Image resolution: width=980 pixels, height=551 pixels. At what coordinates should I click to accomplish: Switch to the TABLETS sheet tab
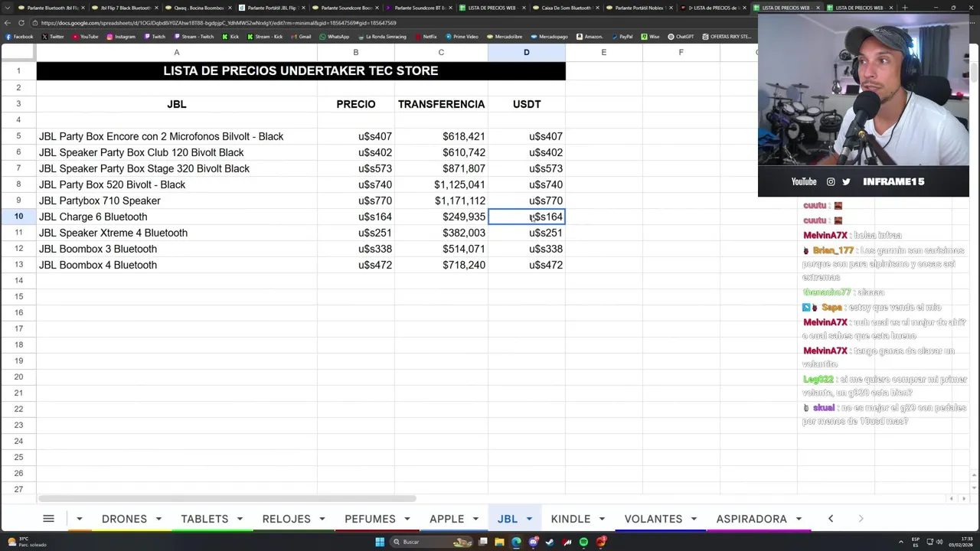204,519
